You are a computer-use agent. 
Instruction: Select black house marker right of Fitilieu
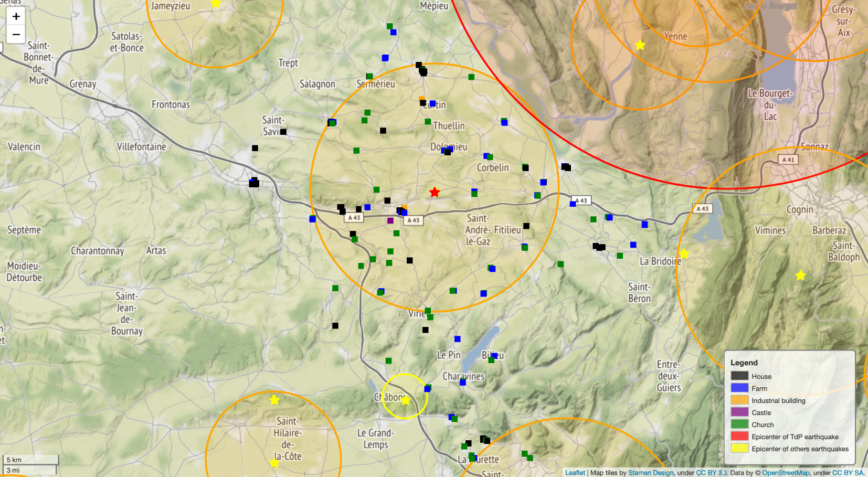point(526,226)
